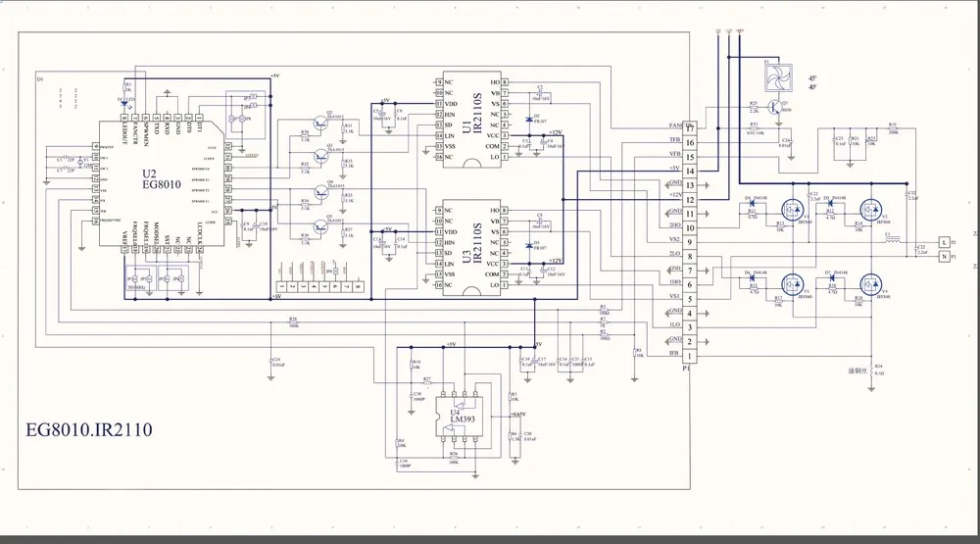The height and width of the screenshot is (544, 980).
Task: Select output terminal L on right
Action: [x=944, y=242]
